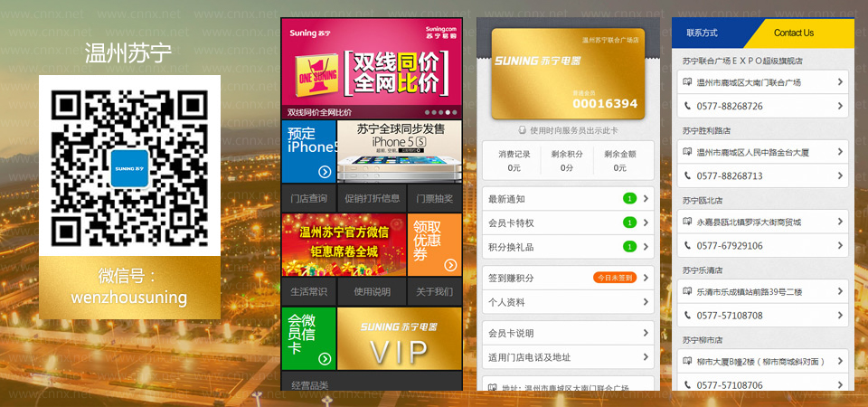
Task: Click 苏宁联合广场EXPO超级旗舰店 heading
Action: coord(742,61)
